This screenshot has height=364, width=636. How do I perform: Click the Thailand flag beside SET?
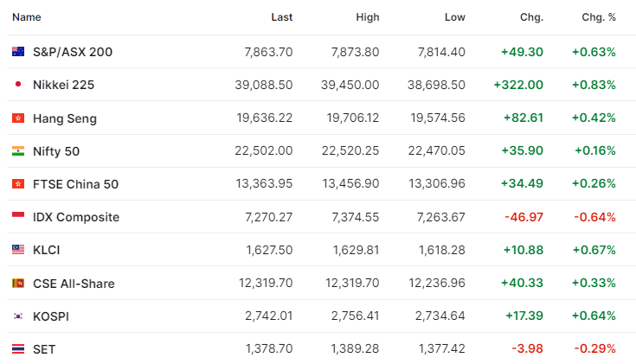(x=18, y=348)
